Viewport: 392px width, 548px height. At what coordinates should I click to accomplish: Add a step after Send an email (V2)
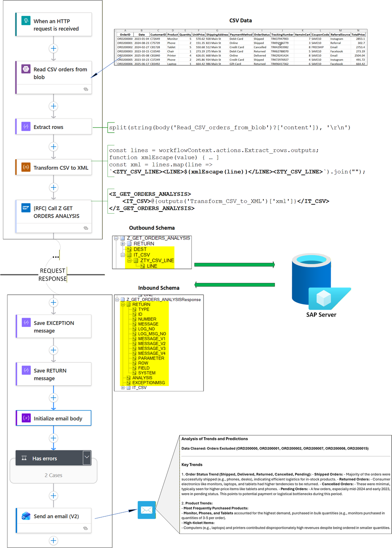(x=53, y=541)
